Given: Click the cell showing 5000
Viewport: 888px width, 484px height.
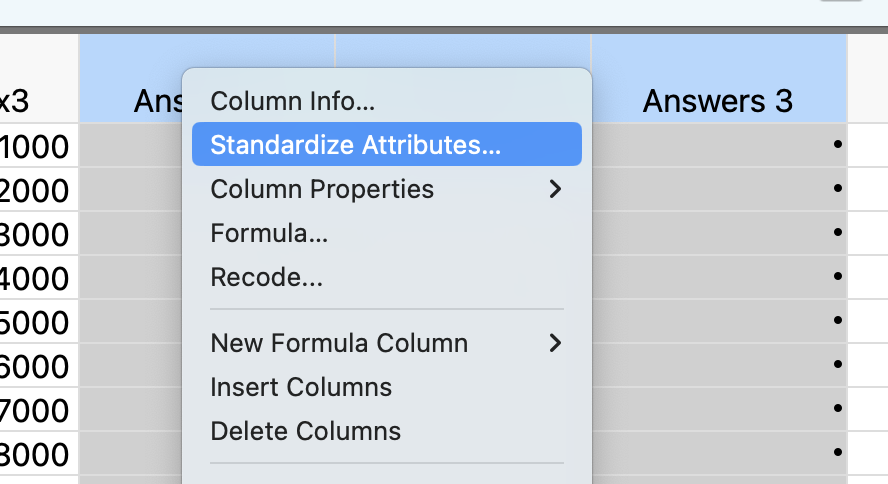Looking at the screenshot, I should tap(38, 323).
